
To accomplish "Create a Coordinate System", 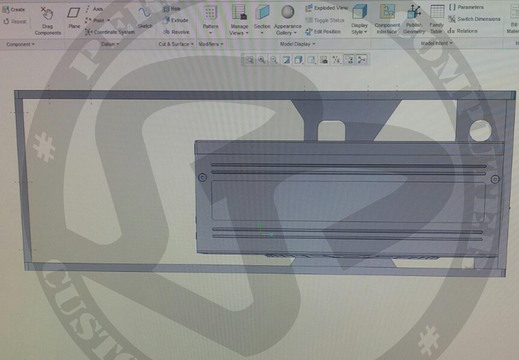I will (110, 32).
